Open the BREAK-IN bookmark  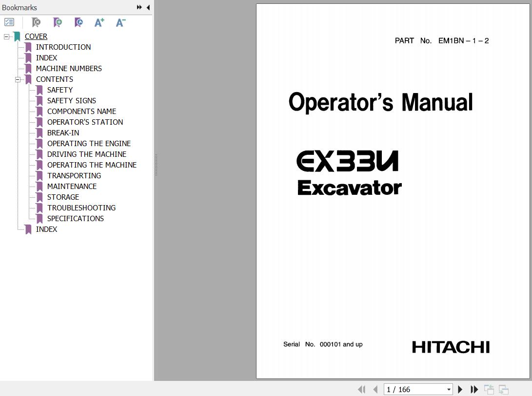pyautogui.click(x=63, y=133)
